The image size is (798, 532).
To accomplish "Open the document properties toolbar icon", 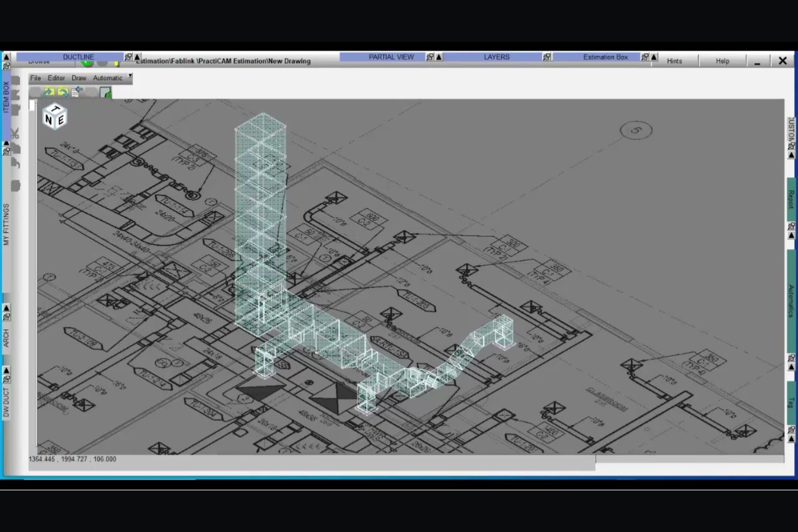I will (74, 93).
